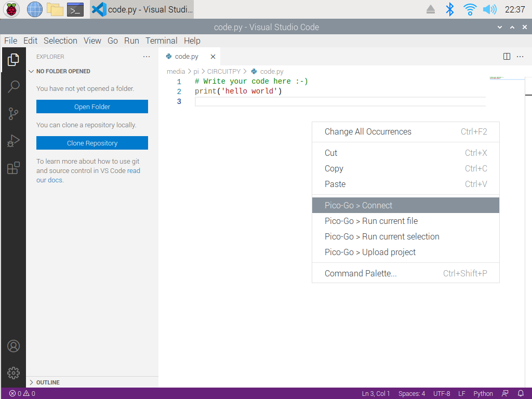The image size is (532, 399).
Task: Close the code.py editor tab
Action: [x=212, y=57]
